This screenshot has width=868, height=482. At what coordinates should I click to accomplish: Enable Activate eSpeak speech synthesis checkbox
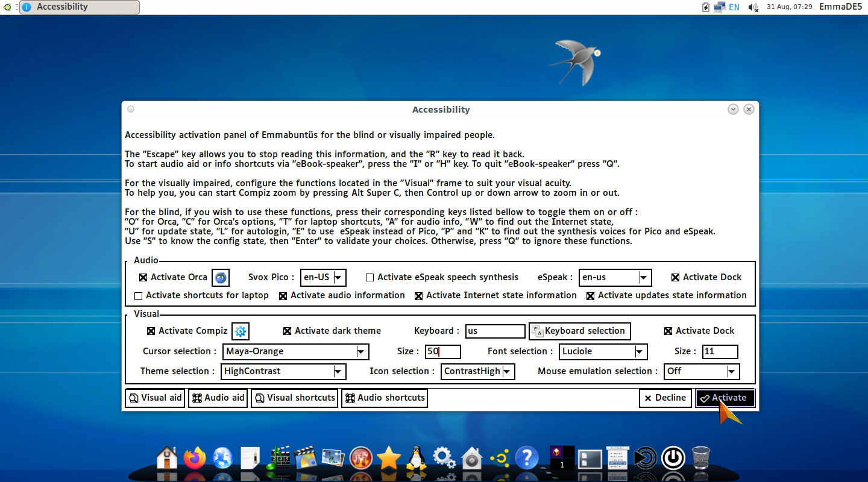370,278
